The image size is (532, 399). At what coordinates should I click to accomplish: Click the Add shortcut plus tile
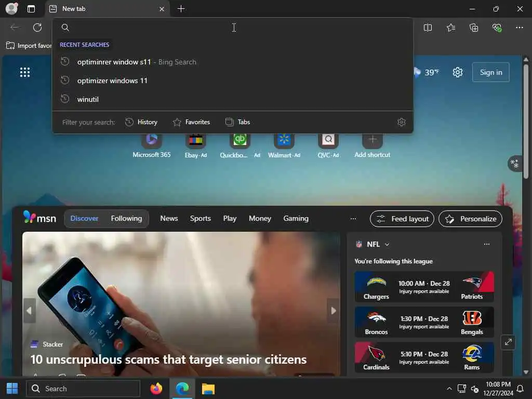point(372,146)
